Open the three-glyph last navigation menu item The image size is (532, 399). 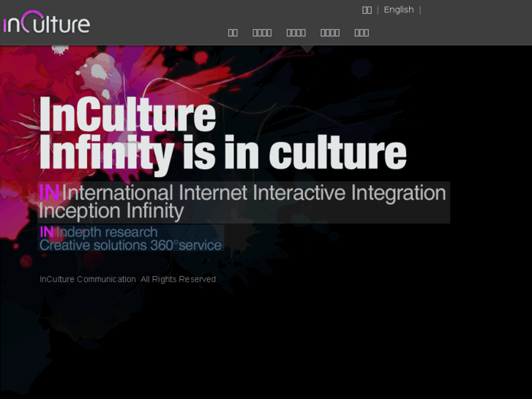point(361,33)
